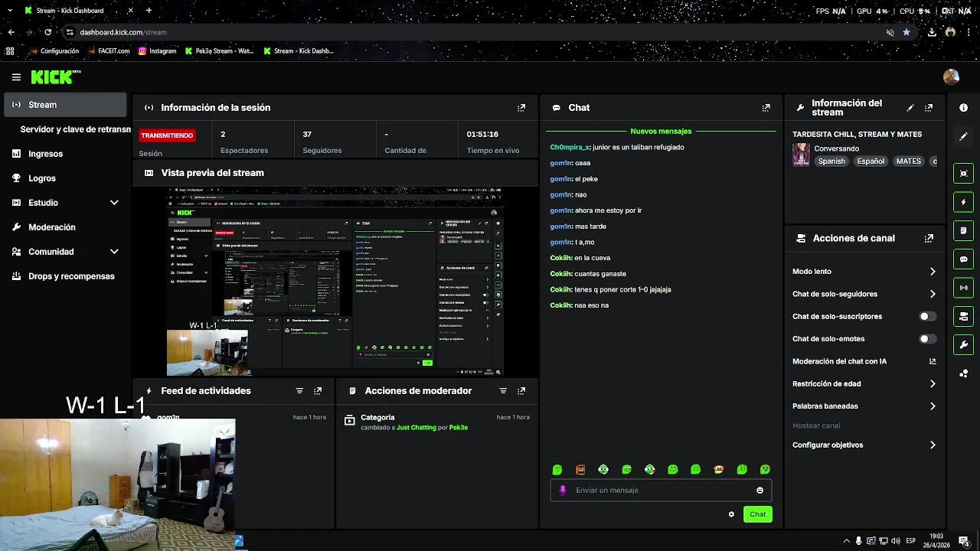Viewport: 980px width, 551px height.
Task: Click the stream preview thumbnail
Action: 335,281
